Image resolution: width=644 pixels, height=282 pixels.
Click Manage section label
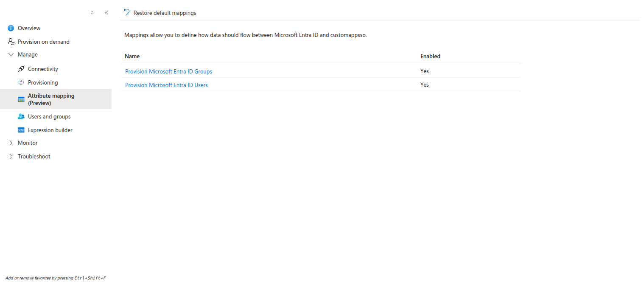tap(28, 54)
